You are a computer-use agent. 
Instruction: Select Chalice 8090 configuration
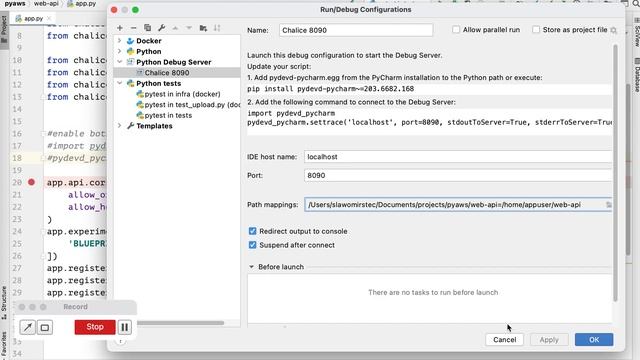pos(177,73)
